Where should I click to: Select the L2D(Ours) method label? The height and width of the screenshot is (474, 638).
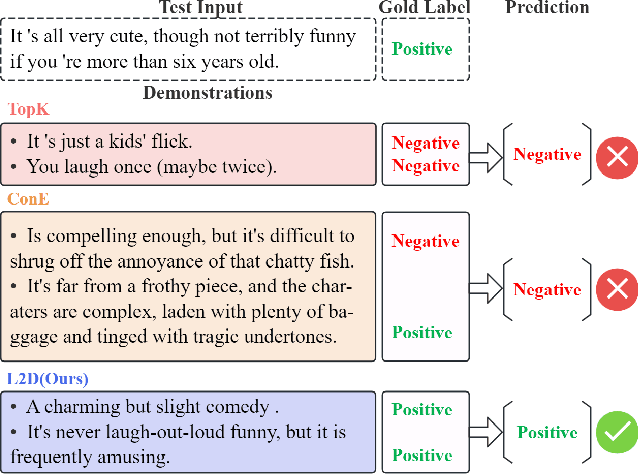pyautogui.click(x=48, y=379)
